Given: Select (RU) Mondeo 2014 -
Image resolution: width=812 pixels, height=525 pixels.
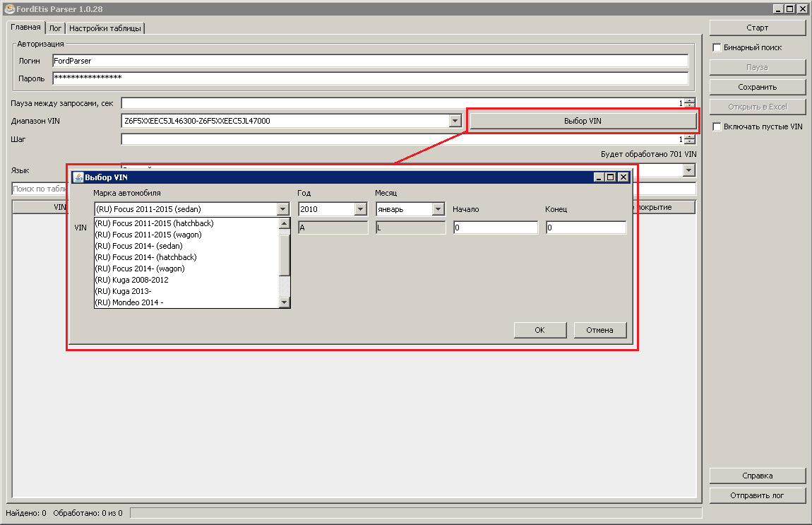Looking at the screenshot, I should (x=186, y=302).
